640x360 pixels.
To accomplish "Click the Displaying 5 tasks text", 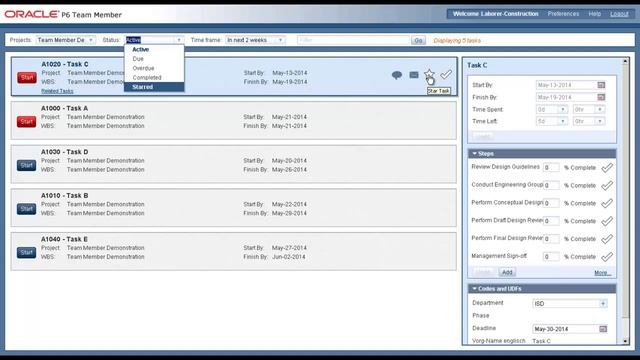I will pos(457,40).
